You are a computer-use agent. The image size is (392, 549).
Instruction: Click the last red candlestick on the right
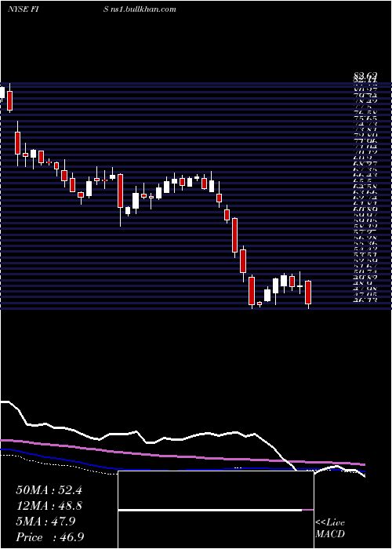click(308, 292)
